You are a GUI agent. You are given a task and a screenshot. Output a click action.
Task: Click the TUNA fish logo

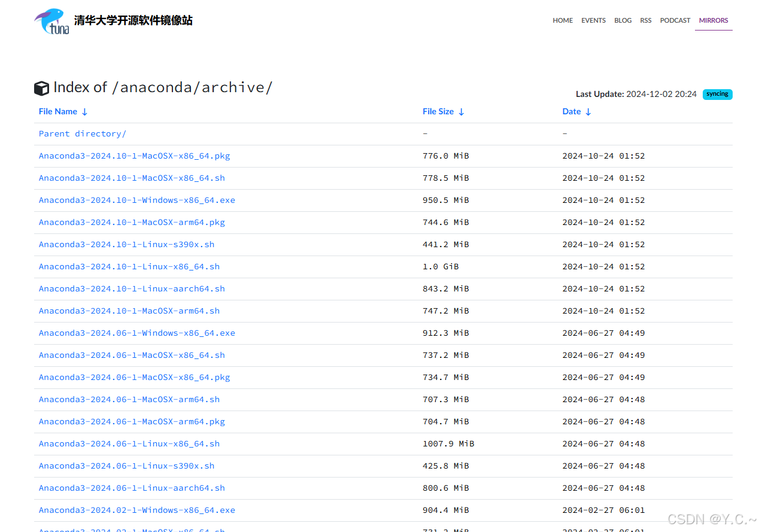tap(52, 21)
